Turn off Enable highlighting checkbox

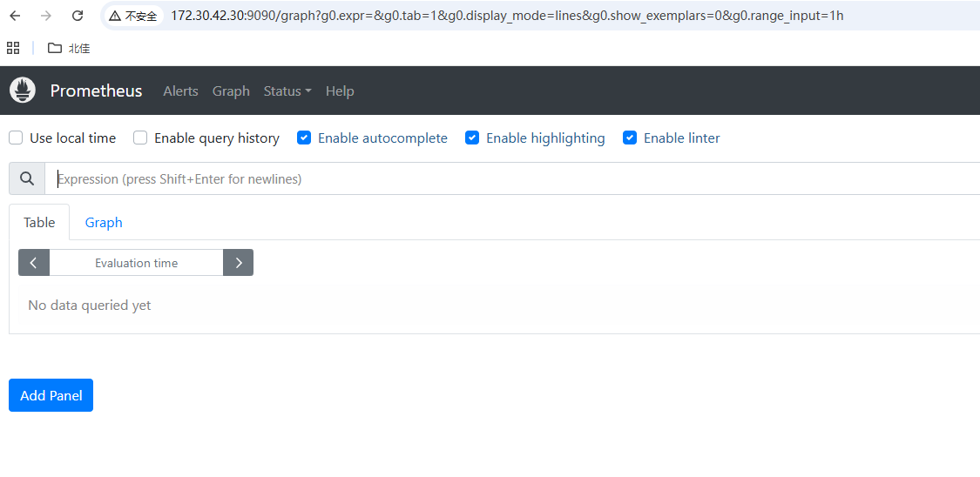(x=472, y=138)
